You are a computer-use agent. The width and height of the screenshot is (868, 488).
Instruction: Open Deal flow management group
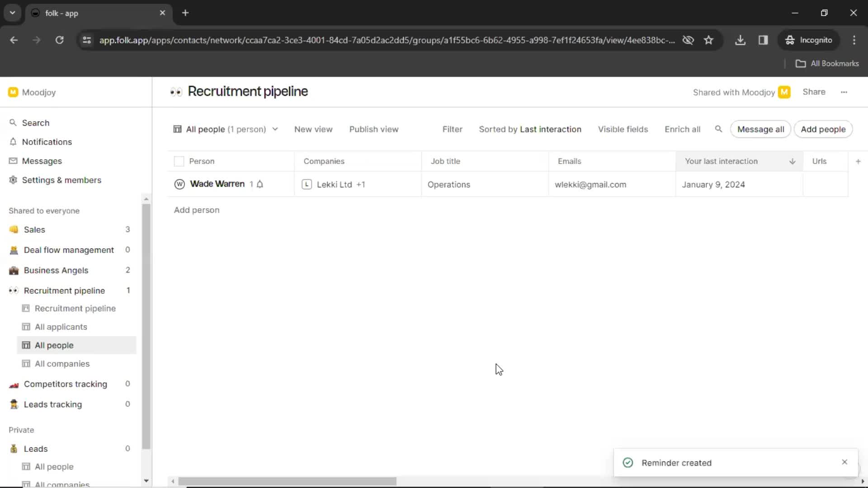(x=69, y=250)
